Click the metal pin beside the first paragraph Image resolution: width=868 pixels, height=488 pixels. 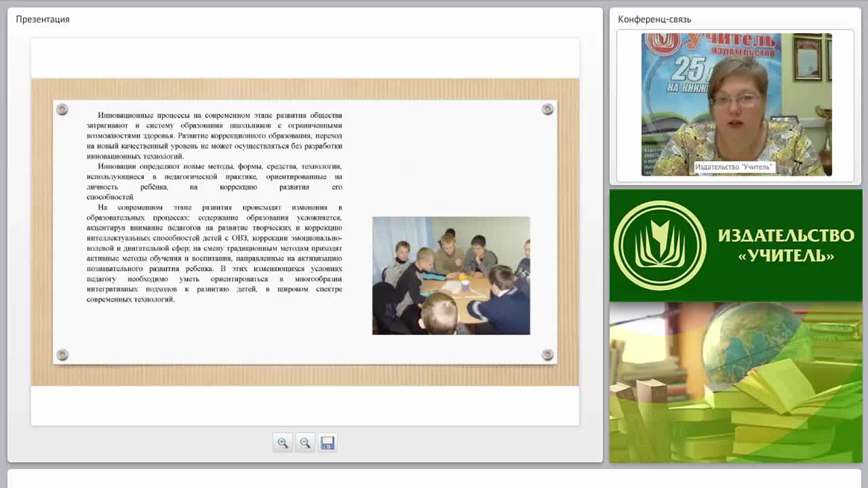click(62, 109)
